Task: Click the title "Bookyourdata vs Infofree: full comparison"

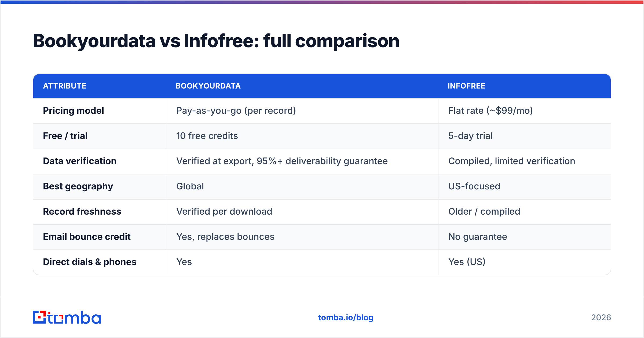Action: 216,41
